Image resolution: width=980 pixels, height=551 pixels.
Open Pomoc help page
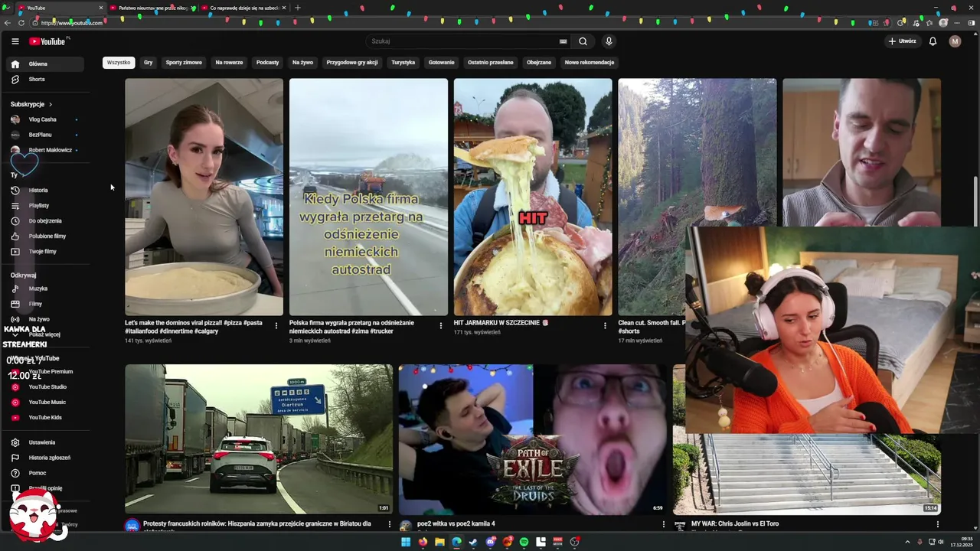[44, 473]
